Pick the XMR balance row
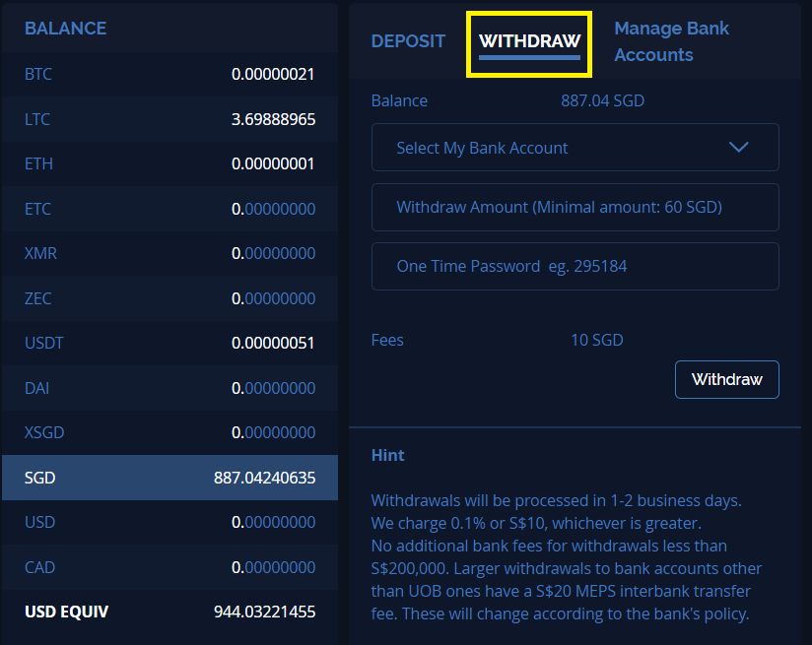 [x=169, y=253]
